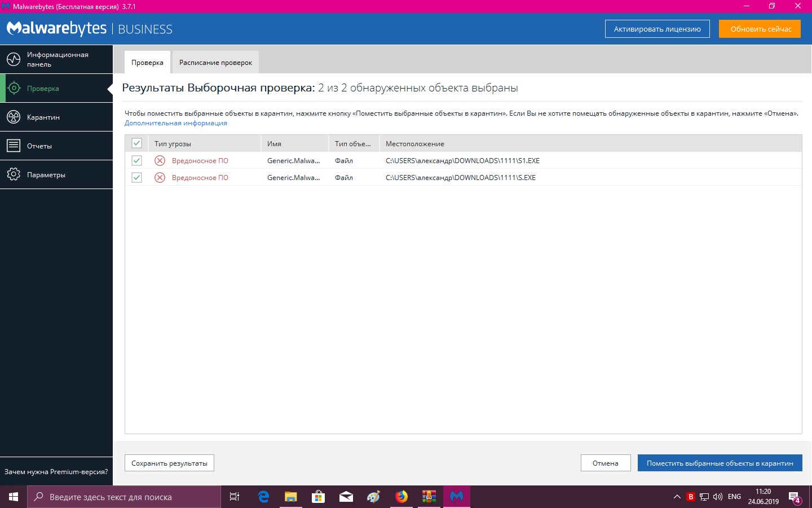This screenshot has height=508, width=812.
Task: Open Параметры in the sidebar
Action: pyautogui.click(x=56, y=174)
